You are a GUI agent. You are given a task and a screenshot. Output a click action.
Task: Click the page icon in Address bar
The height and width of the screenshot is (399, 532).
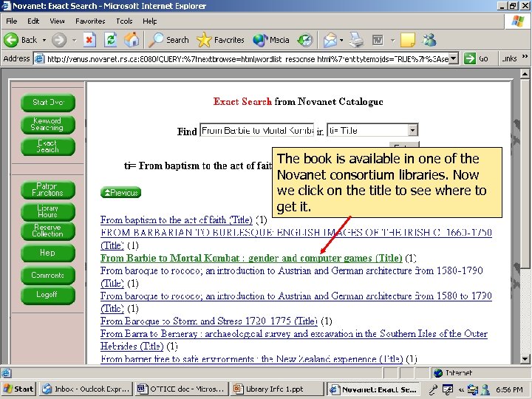point(40,58)
